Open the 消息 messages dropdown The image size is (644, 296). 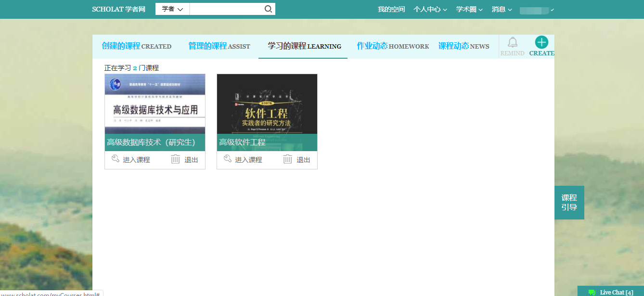[502, 9]
